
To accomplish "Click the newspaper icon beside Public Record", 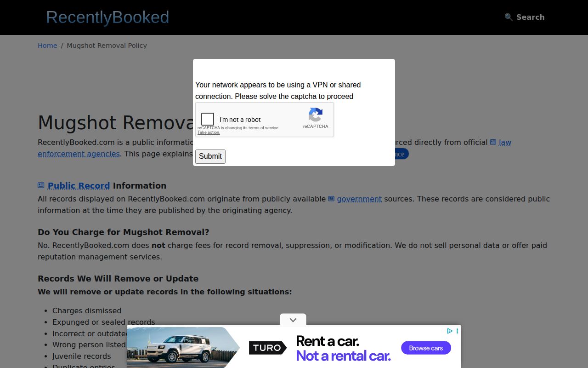I will (x=41, y=185).
